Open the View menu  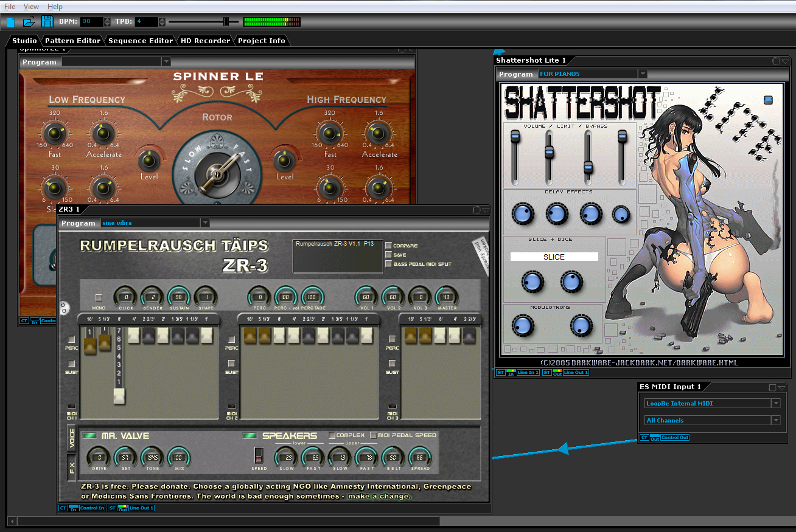tap(31, 7)
